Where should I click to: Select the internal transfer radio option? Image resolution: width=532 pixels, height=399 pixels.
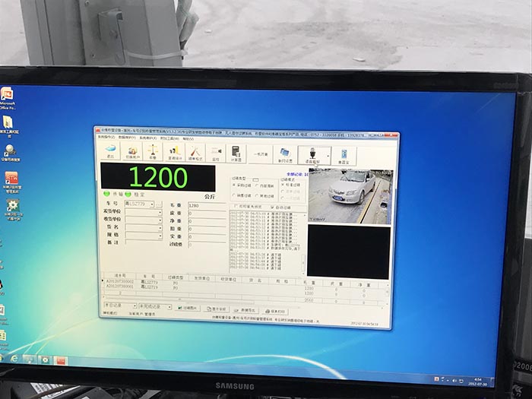(x=264, y=185)
